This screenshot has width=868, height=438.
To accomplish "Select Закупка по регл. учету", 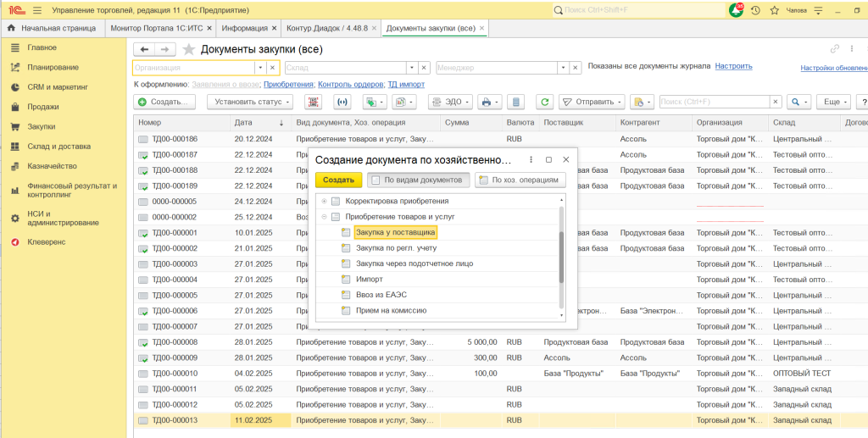I will [x=397, y=247].
